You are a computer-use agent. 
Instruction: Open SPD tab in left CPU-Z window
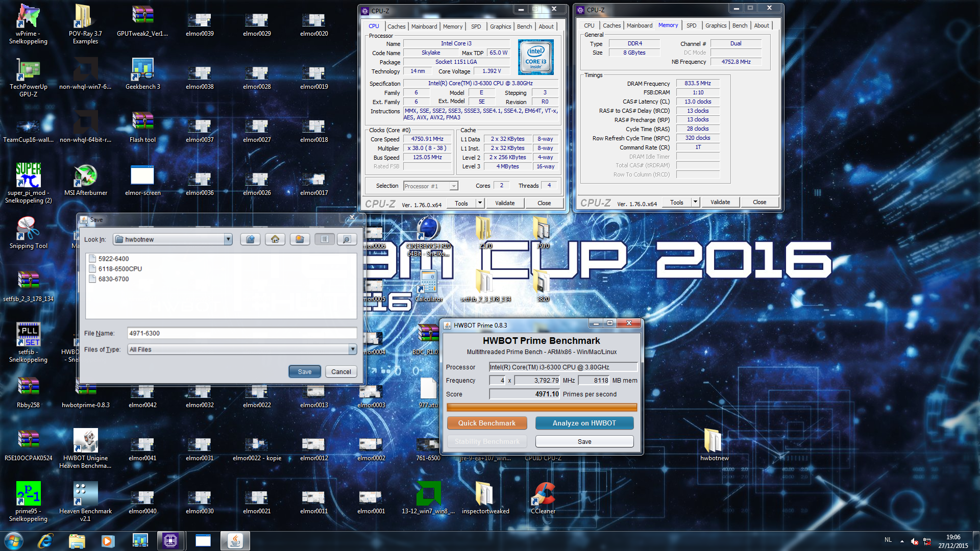click(x=476, y=27)
